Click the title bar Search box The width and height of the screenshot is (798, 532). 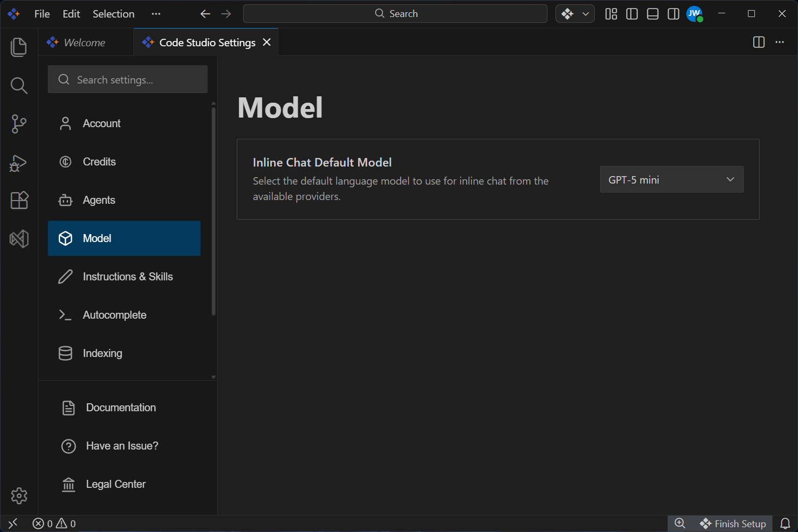click(395, 14)
